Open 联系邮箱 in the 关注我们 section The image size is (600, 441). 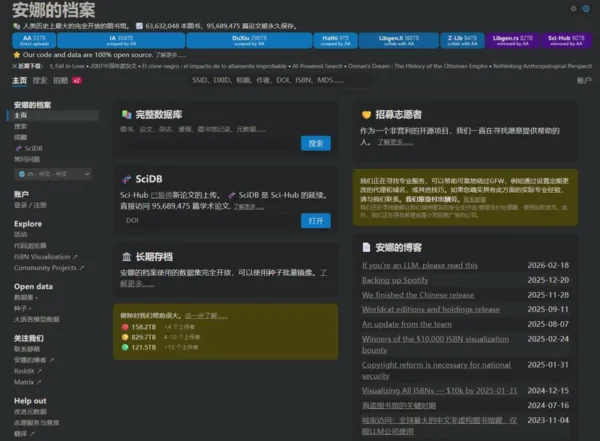click(x=27, y=349)
